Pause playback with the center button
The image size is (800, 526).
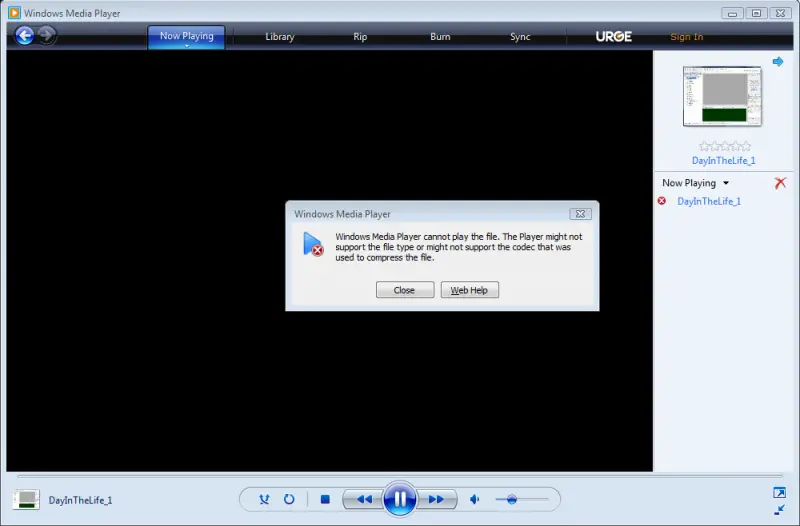[x=399, y=499]
